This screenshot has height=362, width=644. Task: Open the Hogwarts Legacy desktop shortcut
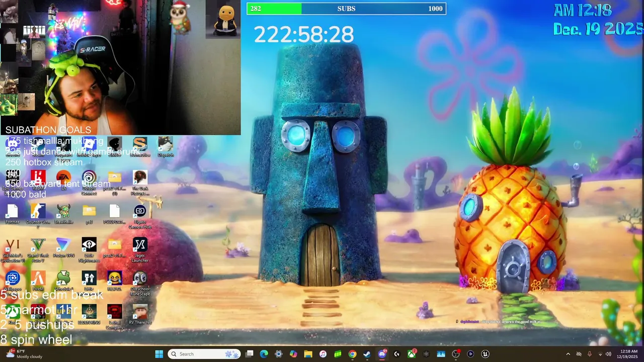click(x=63, y=148)
